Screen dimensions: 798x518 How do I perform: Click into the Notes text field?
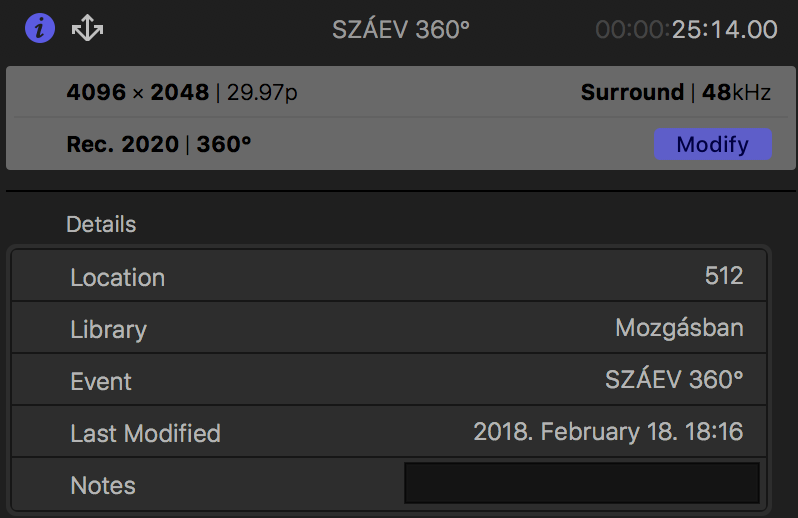pos(582,483)
